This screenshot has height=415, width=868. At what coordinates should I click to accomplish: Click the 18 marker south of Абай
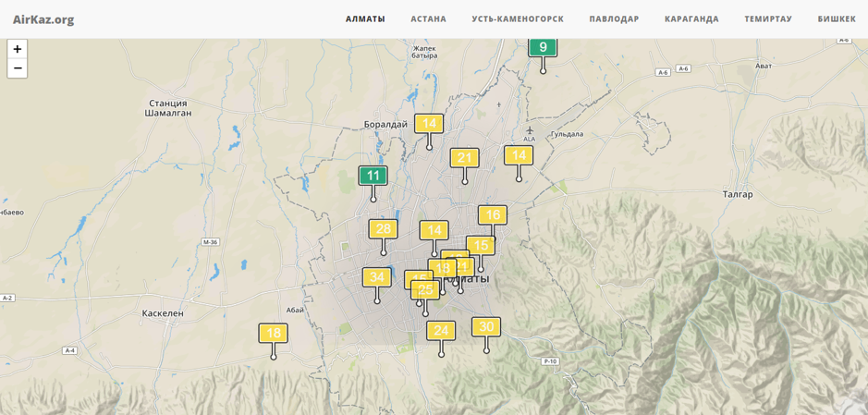pos(273,334)
